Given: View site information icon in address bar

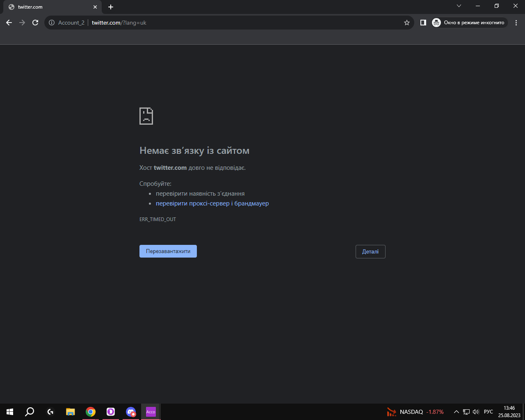Looking at the screenshot, I should 52,23.
